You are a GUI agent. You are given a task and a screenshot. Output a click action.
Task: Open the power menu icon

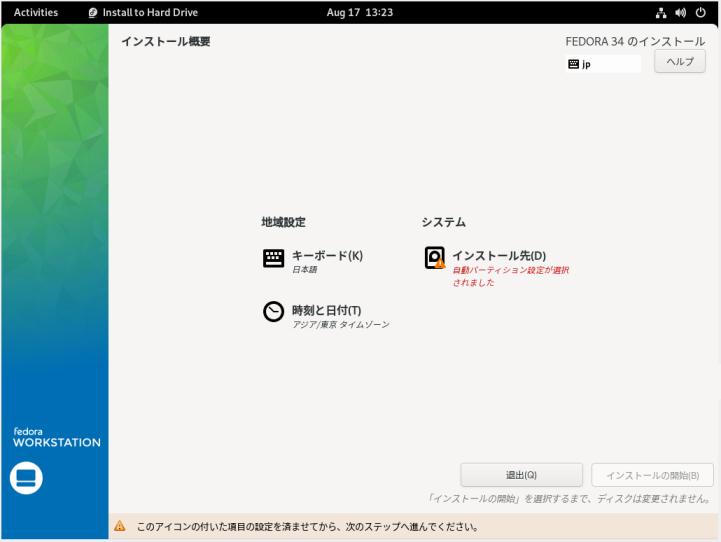pos(700,12)
